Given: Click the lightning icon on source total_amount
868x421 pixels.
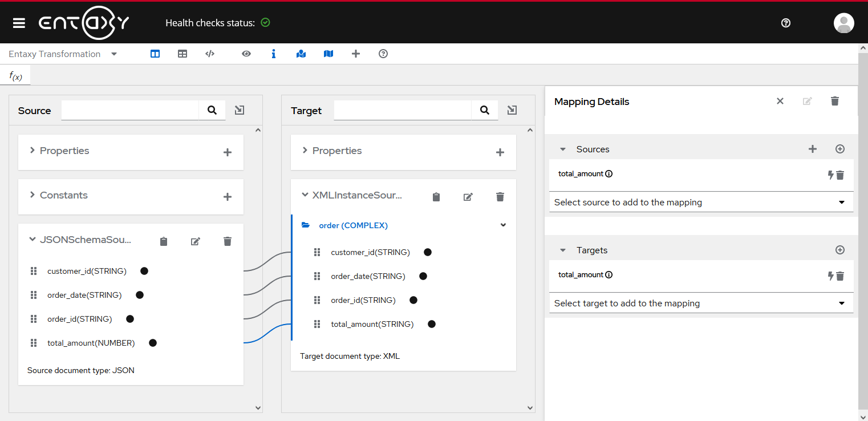Looking at the screenshot, I should point(831,175).
